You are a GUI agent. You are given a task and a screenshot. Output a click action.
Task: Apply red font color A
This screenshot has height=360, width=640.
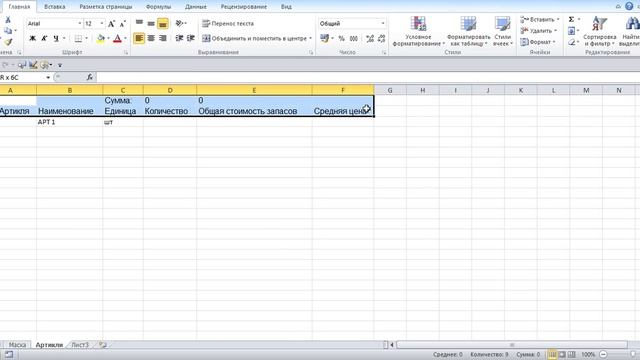click(118, 38)
